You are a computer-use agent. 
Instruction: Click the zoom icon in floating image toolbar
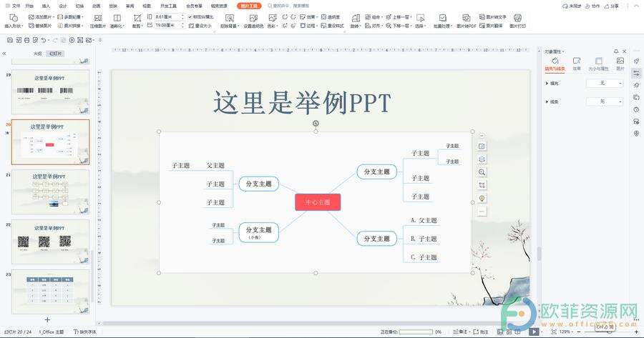point(482,172)
